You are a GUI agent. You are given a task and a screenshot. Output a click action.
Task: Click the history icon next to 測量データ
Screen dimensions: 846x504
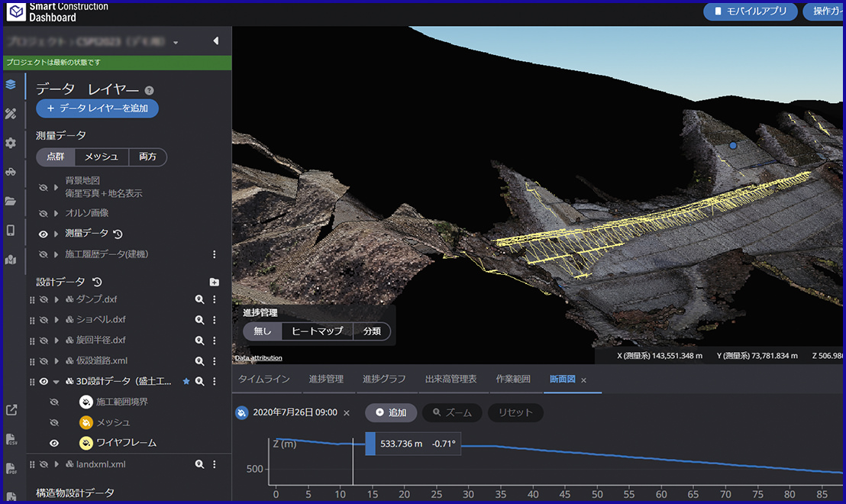(118, 234)
